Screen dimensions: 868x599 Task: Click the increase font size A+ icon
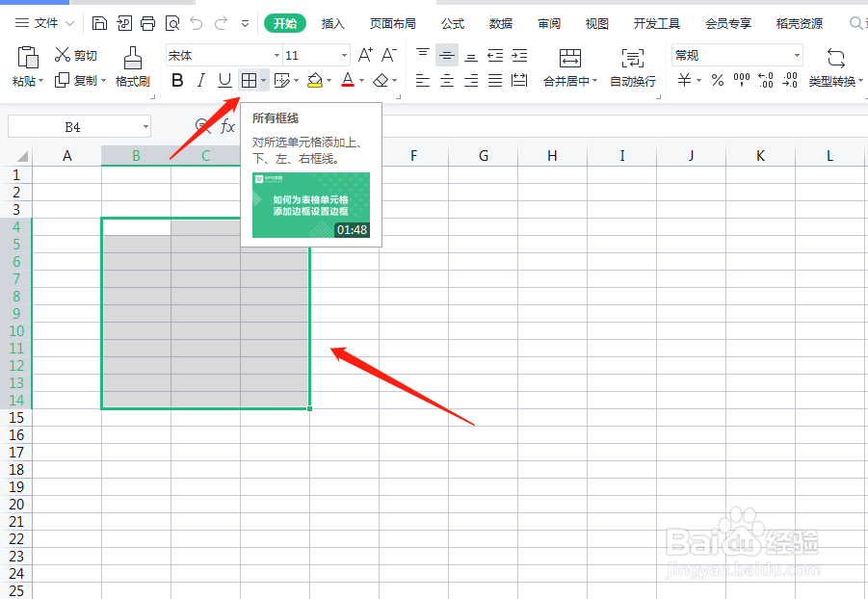(363, 55)
